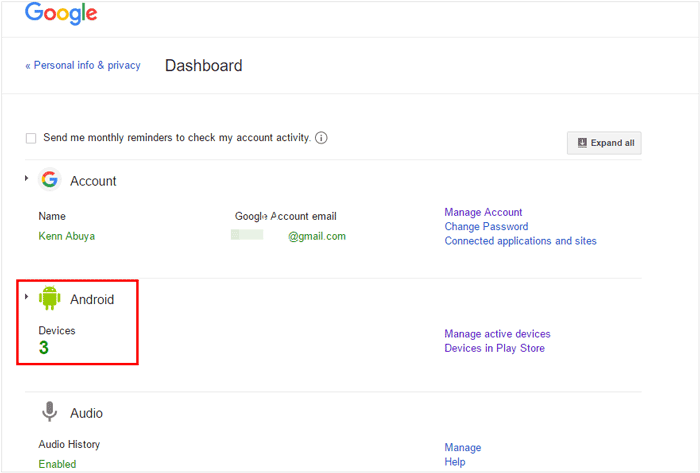
Task: Click the Google logo
Action: (x=61, y=13)
